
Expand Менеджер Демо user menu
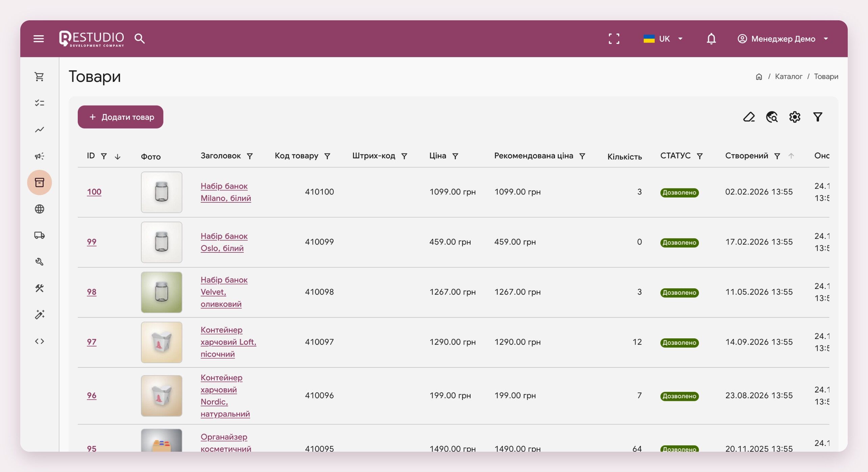783,39
